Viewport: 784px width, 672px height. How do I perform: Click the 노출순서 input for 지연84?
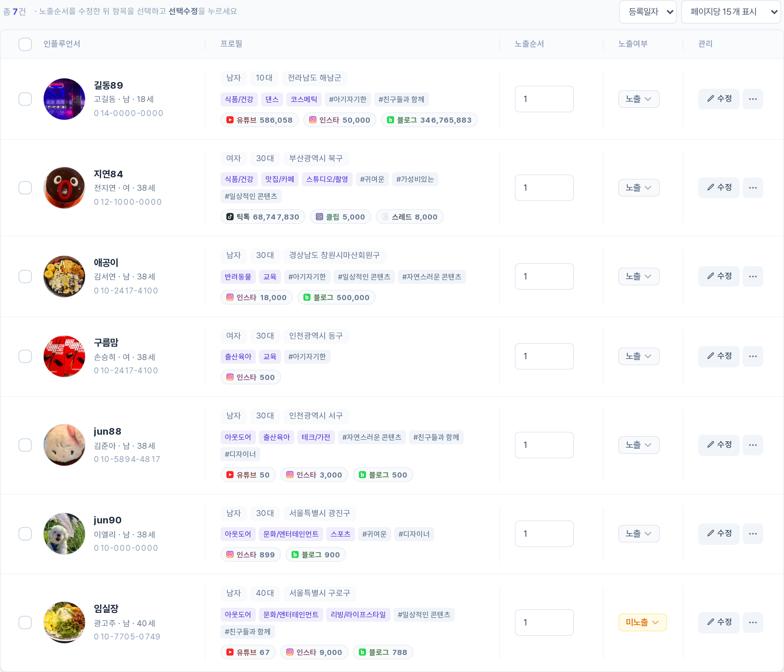click(544, 188)
